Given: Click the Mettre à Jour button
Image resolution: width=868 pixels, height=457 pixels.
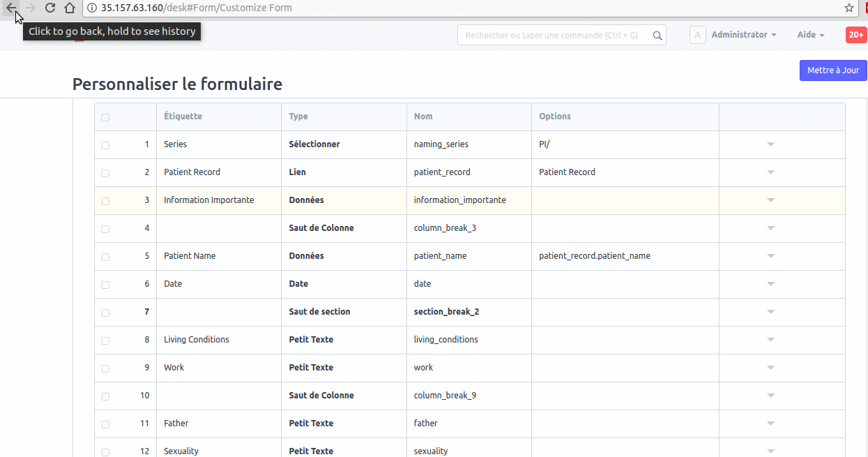Looking at the screenshot, I should 832,70.
